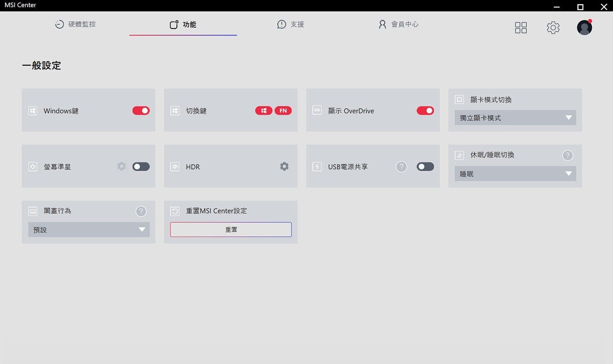613x364 pixels.
Task: Turn off 顯示 OverDrive switch
Action: tap(425, 111)
